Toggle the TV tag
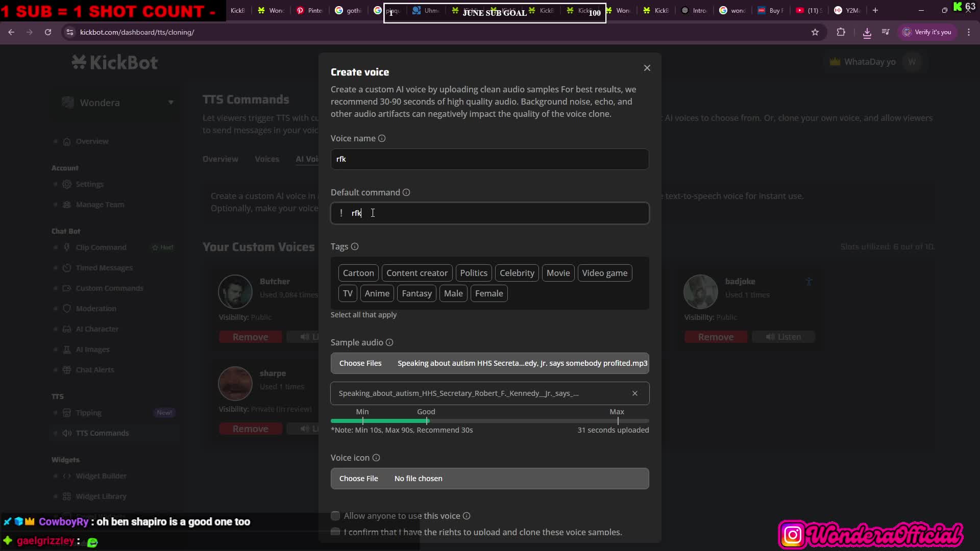This screenshot has width=980, height=551. click(x=348, y=293)
